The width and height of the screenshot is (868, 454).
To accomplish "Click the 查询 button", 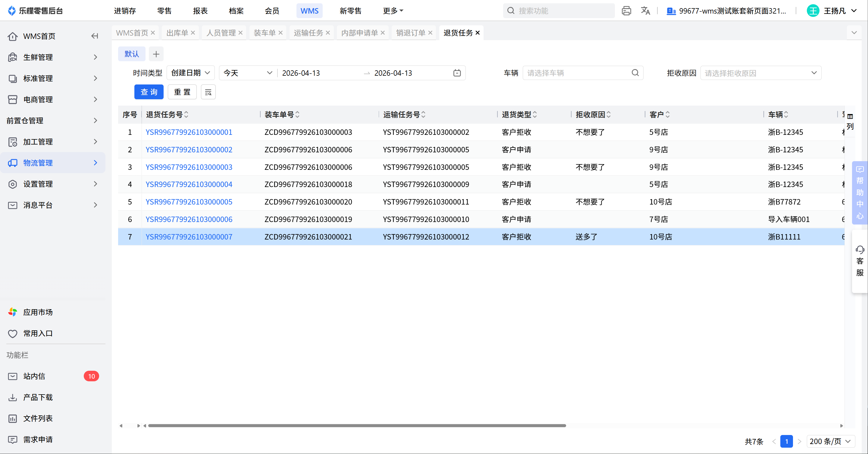I will (149, 92).
